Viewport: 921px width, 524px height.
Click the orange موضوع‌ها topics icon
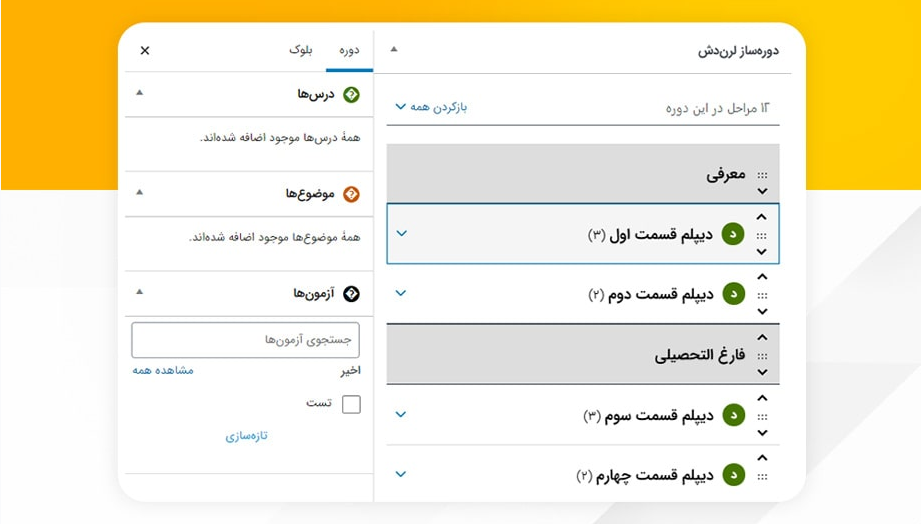(351, 194)
